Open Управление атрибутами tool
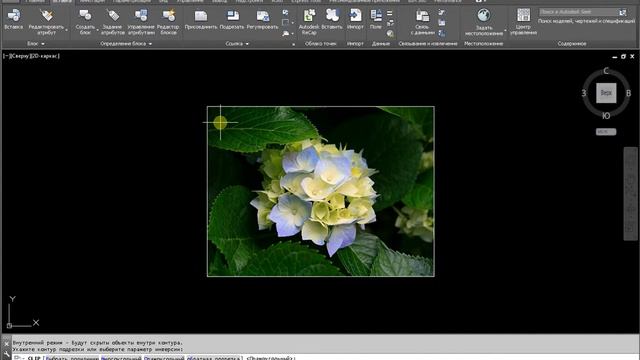This screenshot has height=360, width=640. coord(141,21)
